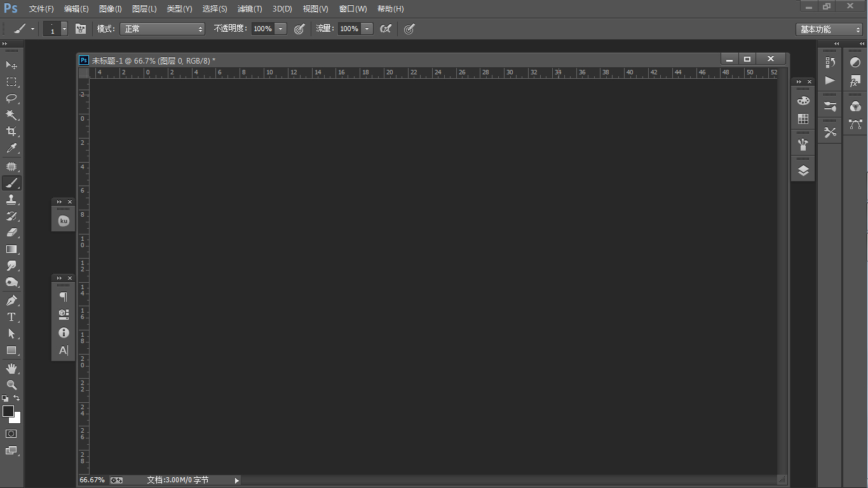Open the Styles fx panel icon
This screenshot has width=868, height=488.
pyautogui.click(x=855, y=81)
